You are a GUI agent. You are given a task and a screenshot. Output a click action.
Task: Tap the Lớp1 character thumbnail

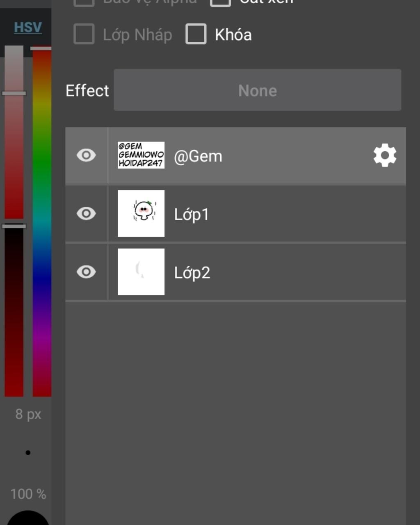(141, 213)
